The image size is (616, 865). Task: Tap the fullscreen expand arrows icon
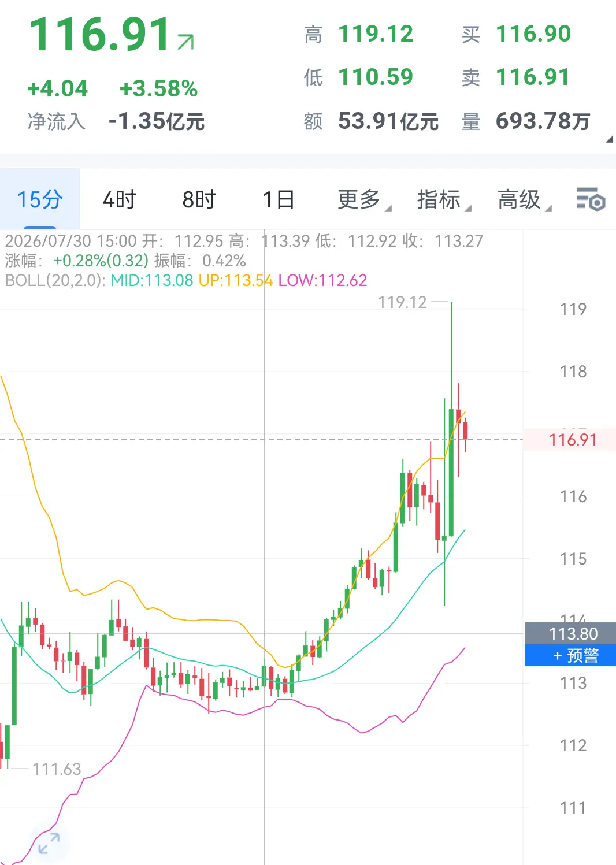[x=49, y=844]
